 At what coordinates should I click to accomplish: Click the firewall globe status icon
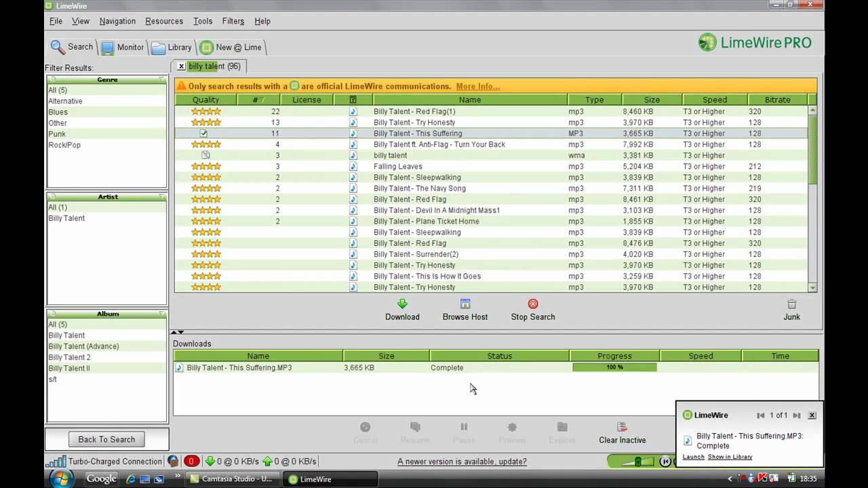tap(174, 462)
